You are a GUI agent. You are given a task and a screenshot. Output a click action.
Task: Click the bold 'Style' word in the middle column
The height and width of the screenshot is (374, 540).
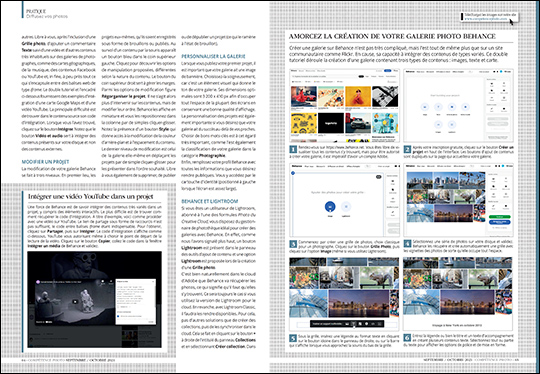click(164, 129)
